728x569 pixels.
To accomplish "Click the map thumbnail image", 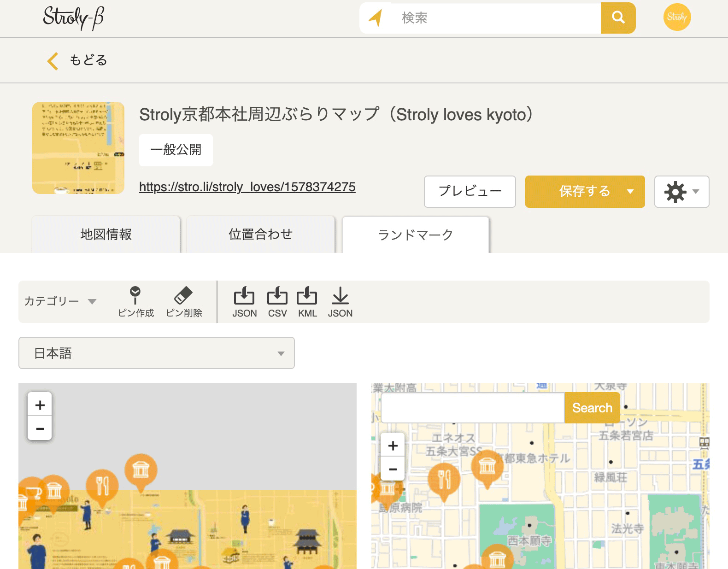I will click(x=78, y=148).
